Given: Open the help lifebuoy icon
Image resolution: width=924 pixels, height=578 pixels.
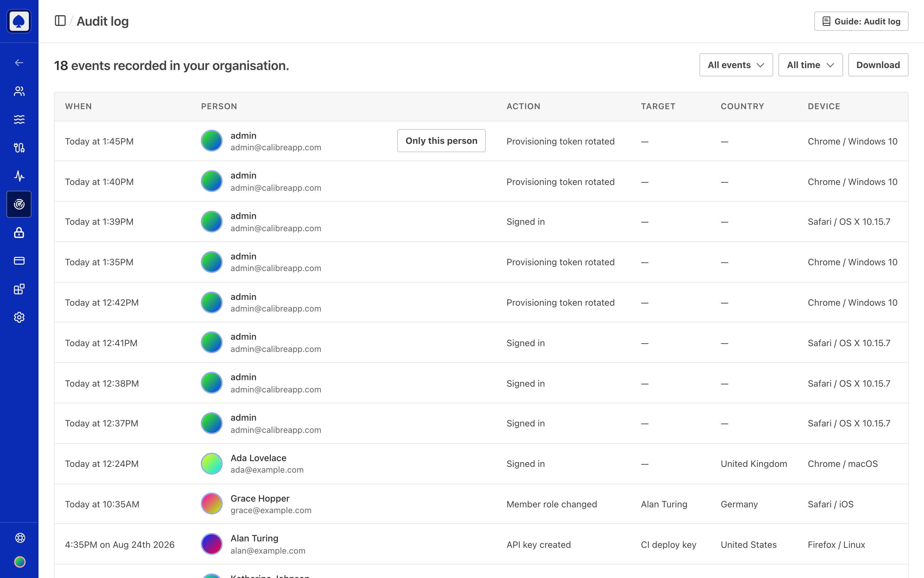Looking at the screenshot, I should pyautogui.click(x=20, y=538).
